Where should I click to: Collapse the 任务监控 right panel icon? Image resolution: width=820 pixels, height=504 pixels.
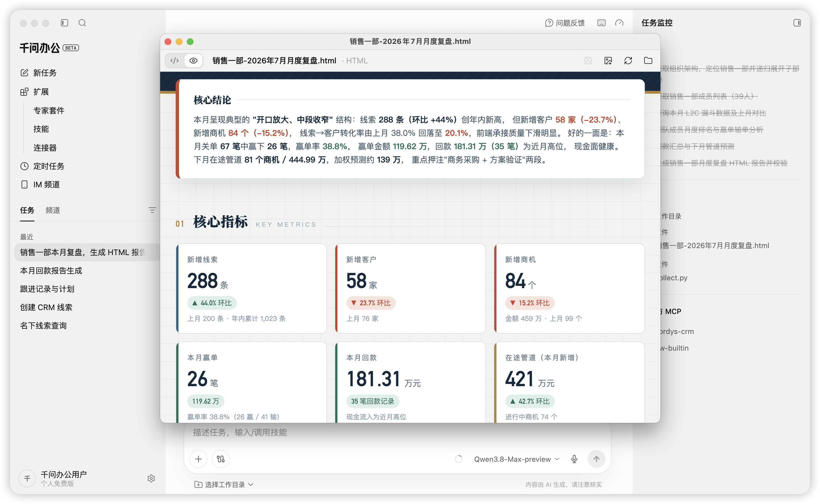[797, 23]
